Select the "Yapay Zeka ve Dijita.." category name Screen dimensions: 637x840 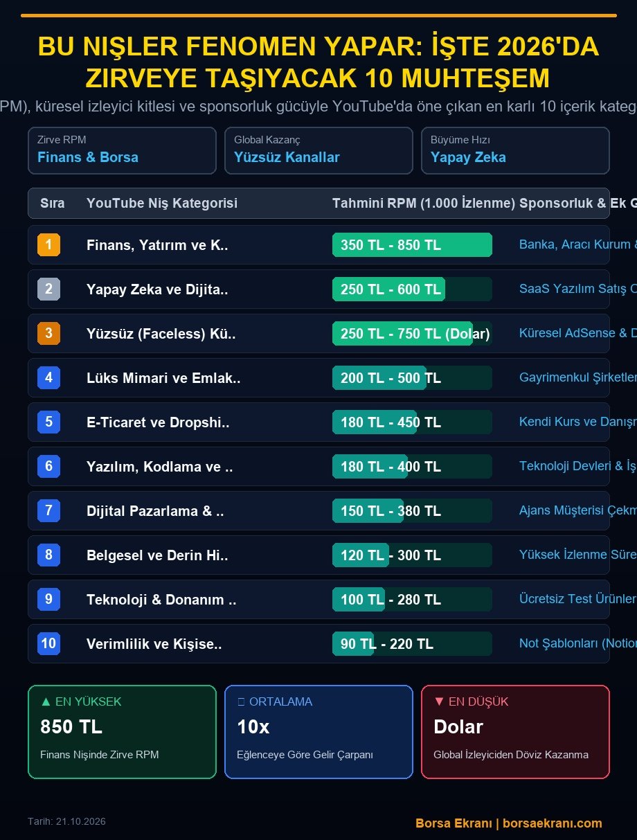coord(157,289)
